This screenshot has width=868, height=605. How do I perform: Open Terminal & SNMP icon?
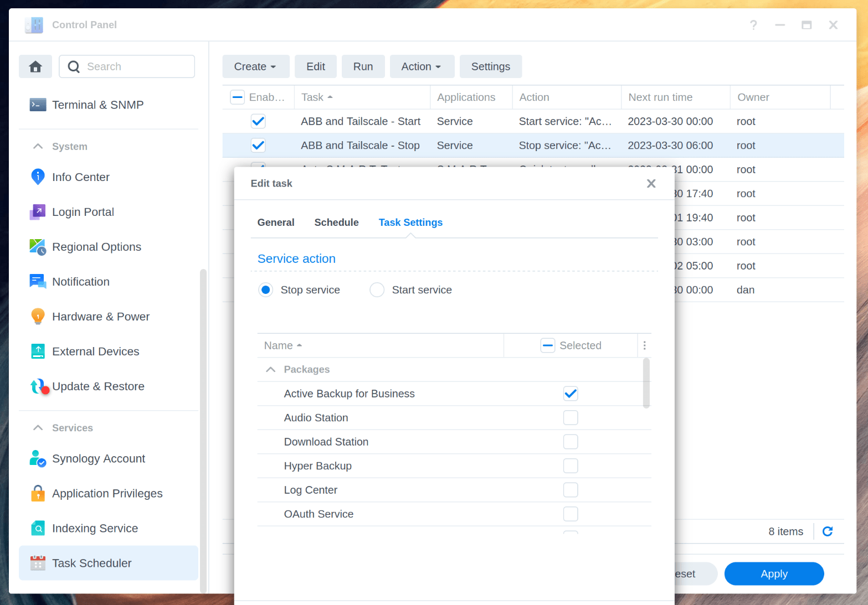coord(38,105)
